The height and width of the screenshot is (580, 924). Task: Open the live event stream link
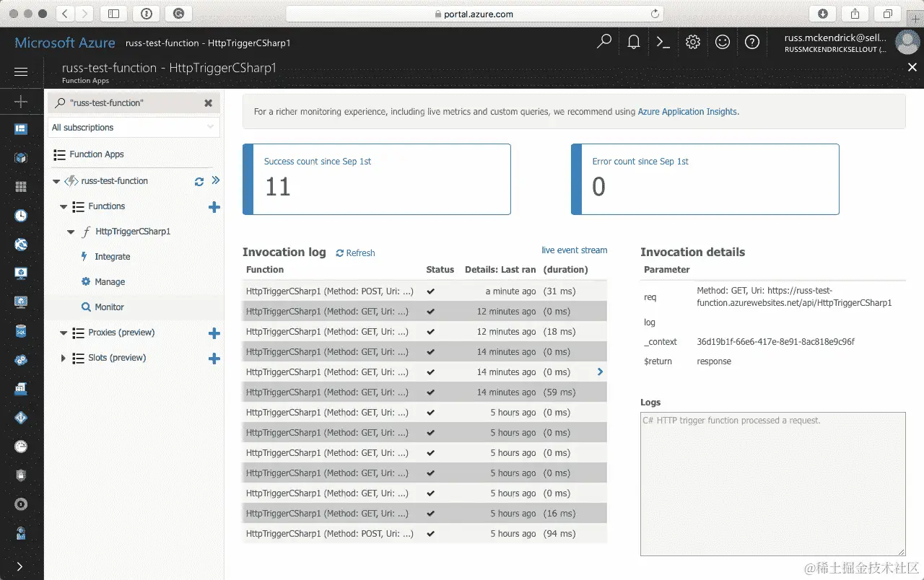tap(575, 250)
